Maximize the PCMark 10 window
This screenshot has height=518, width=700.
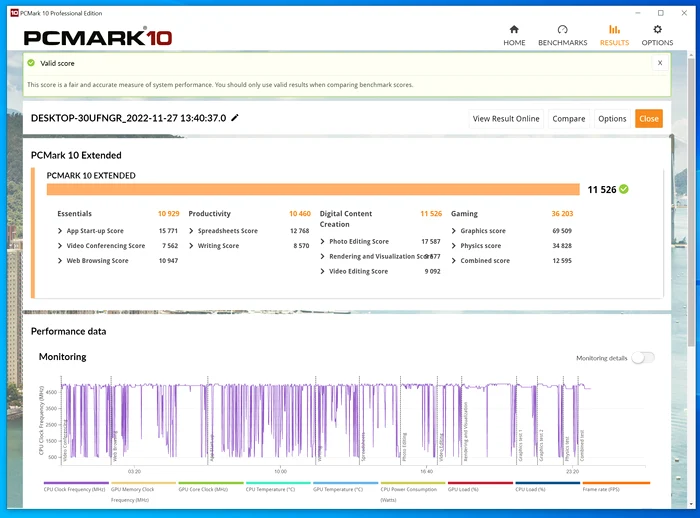(x=661, y=13)
